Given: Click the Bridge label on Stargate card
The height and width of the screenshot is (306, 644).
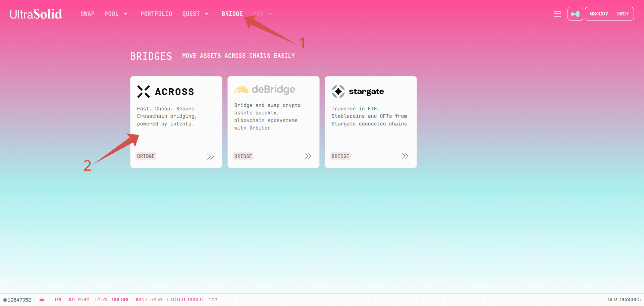Looking at the screenshot, I should pyautogui.click(x=340, y=156).
